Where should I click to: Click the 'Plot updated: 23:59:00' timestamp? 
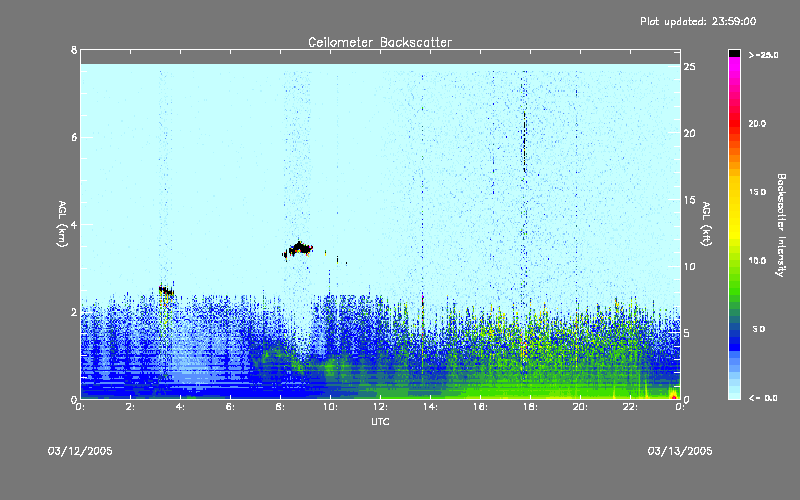698,21
